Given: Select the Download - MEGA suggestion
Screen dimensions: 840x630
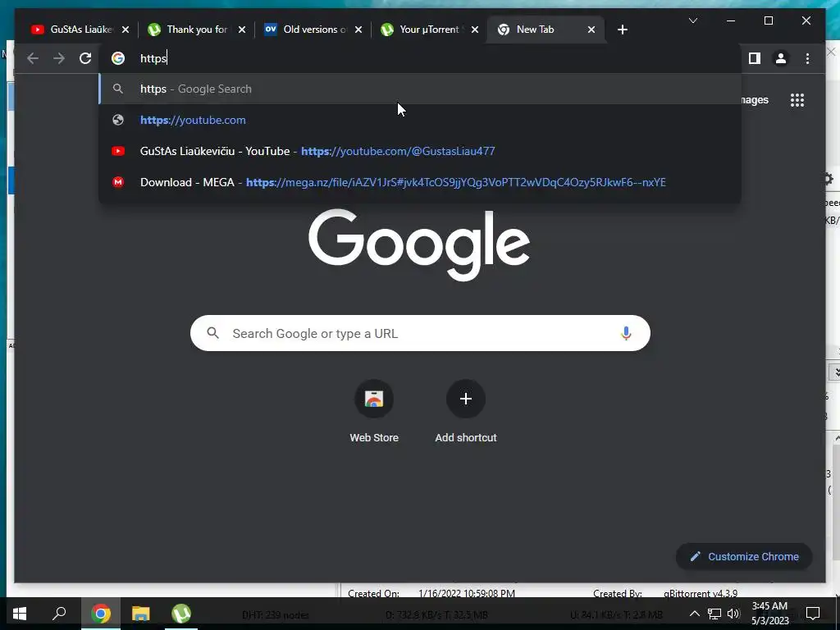Looking at the screenshot, I should click(420, 182).
